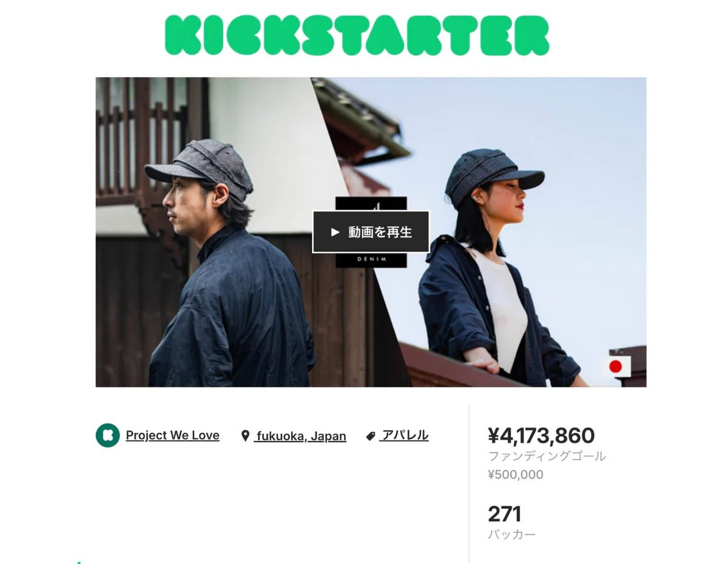Click the Kickstarter logo at top

coord(357,35)
